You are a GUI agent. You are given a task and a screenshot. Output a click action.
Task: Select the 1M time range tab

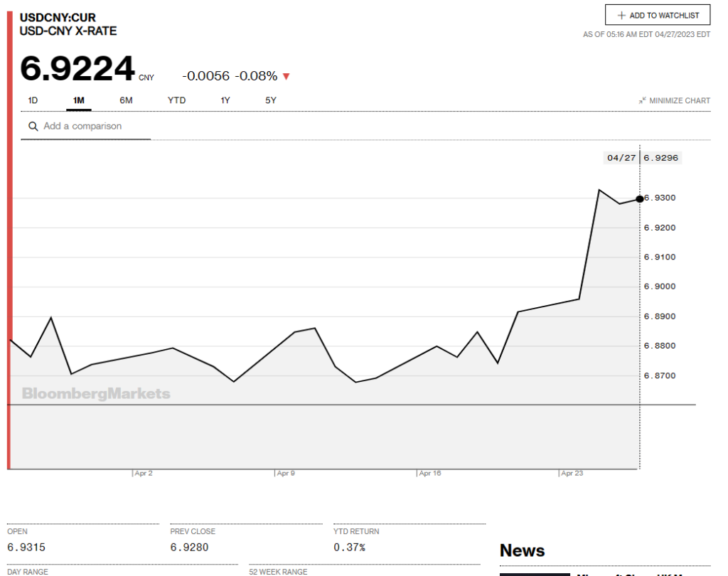point(79,100)
